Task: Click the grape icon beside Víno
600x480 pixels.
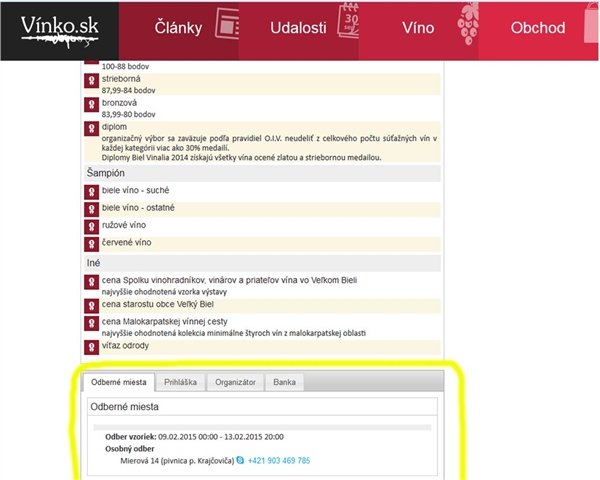Action: pos(468,24)
